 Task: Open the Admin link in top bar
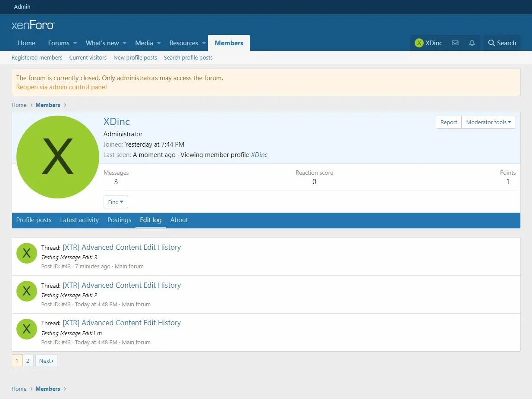point(22,6)
